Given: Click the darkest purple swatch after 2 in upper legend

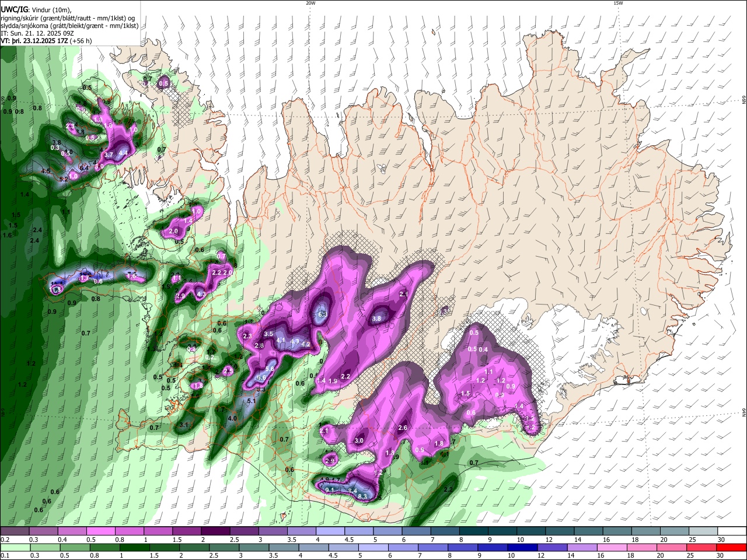Looking at the screenshot, I should [215, 531].
